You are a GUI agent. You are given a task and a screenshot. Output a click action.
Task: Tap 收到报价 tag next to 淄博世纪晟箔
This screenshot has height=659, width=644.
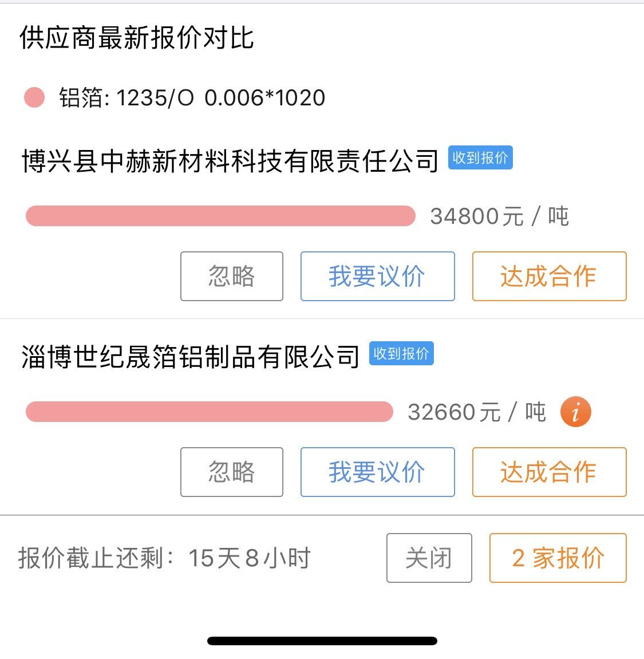point(401,353)
